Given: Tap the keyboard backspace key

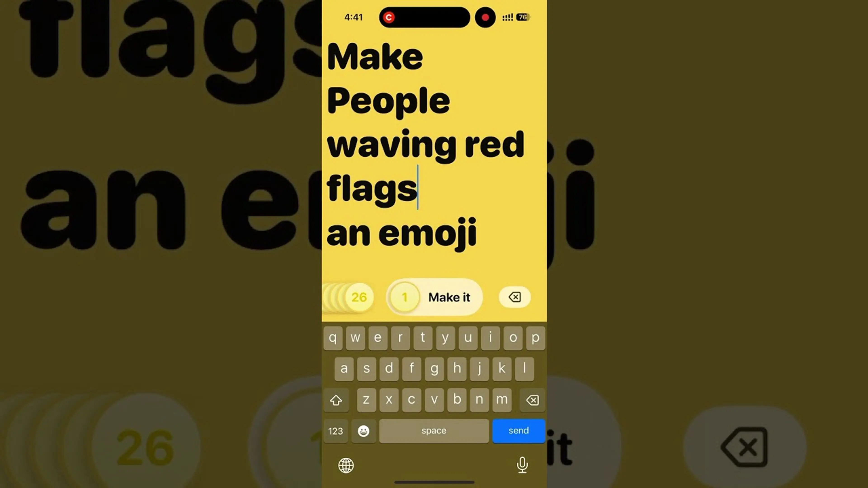Looking at the screenshot, I should (532, 399).
